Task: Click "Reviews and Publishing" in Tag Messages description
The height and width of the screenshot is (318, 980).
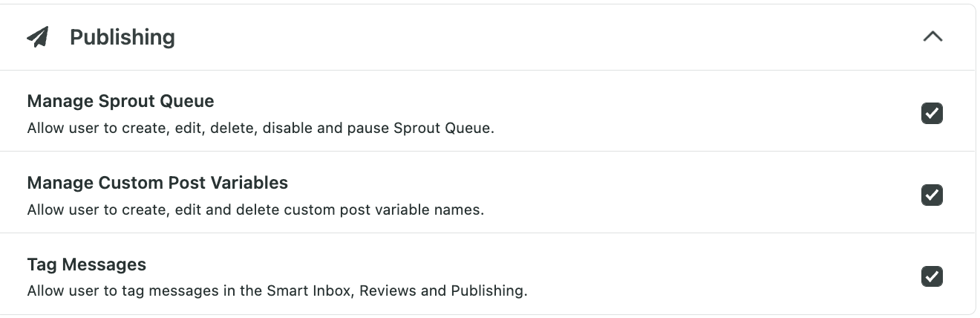Action: coord(442,291)
